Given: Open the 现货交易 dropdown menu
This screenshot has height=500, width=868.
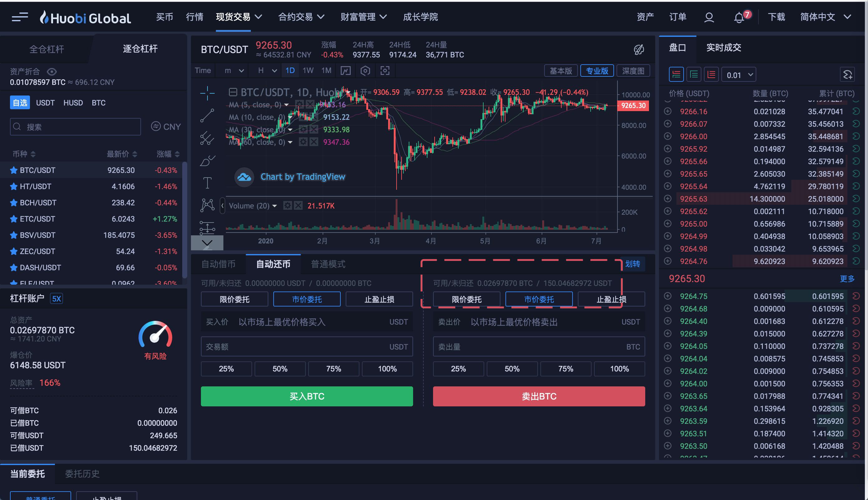Looking at the screenshot, I should click(239, 17).
